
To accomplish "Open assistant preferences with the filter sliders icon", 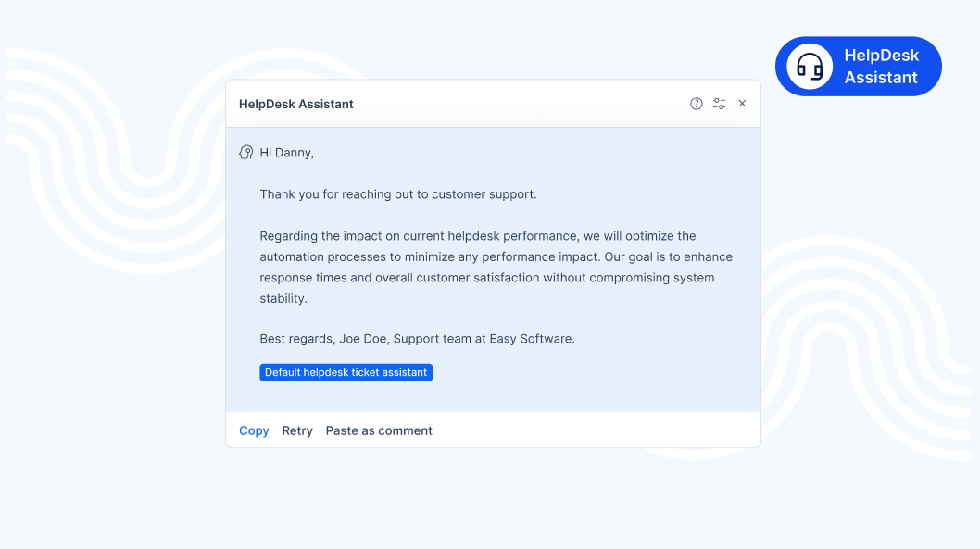I will [719, 104].
